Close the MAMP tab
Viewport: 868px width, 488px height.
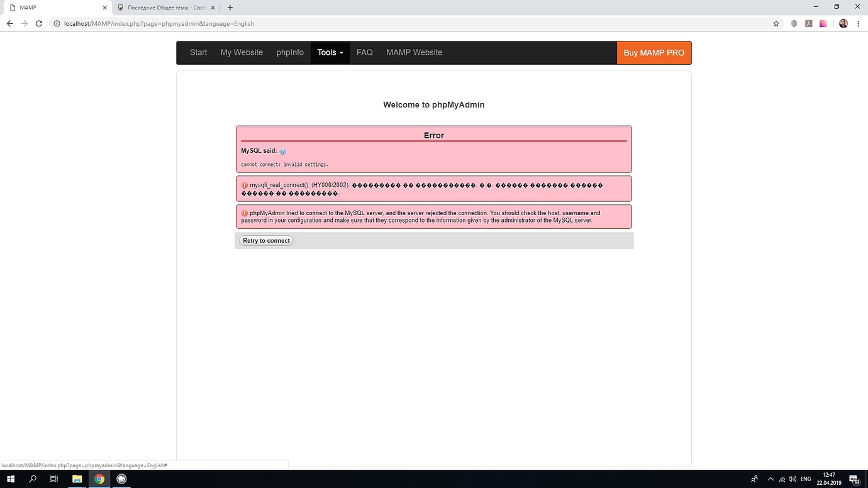(105, 8)
